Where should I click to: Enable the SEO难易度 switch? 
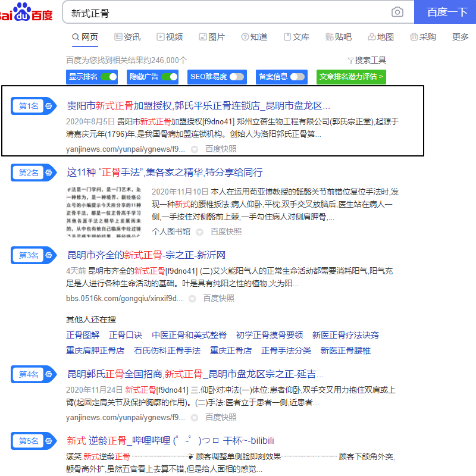(237, 77)
